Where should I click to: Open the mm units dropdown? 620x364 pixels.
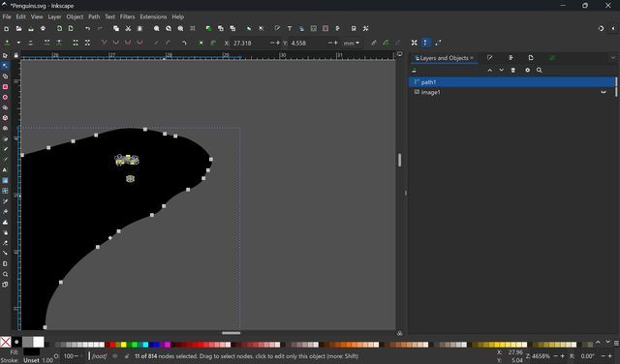tap(351, 43)
